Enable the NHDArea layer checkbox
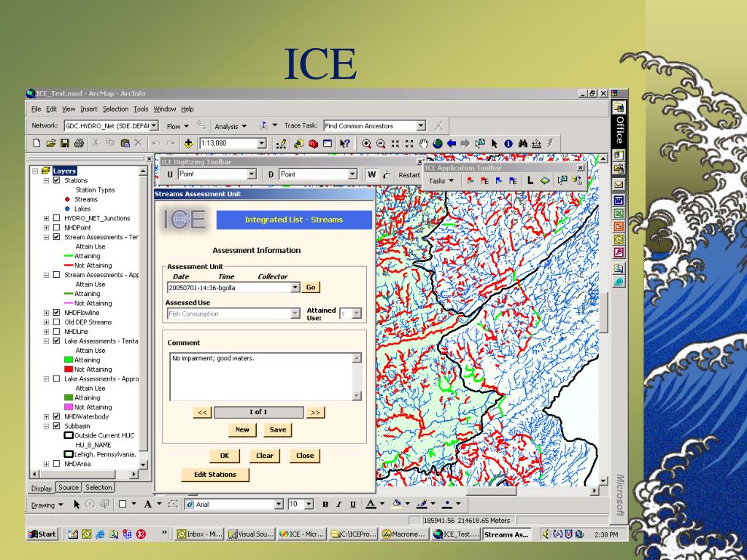 click(56, 463)
